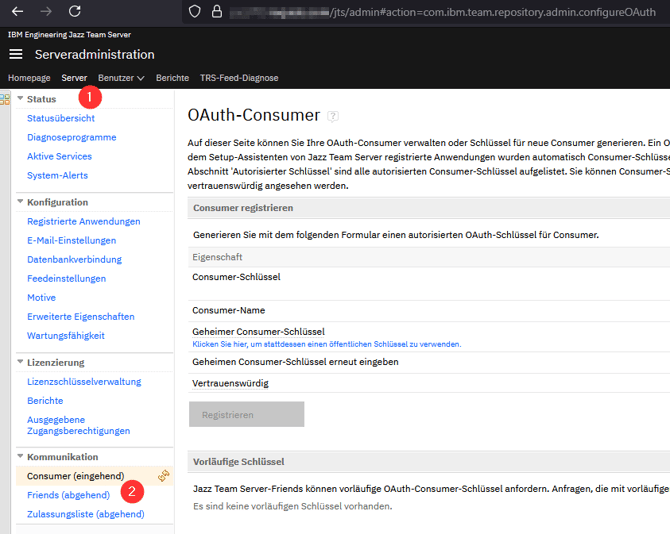Open Friends (abgehend) page
This screenshot has height=534, width=670.
coord(68,495)
